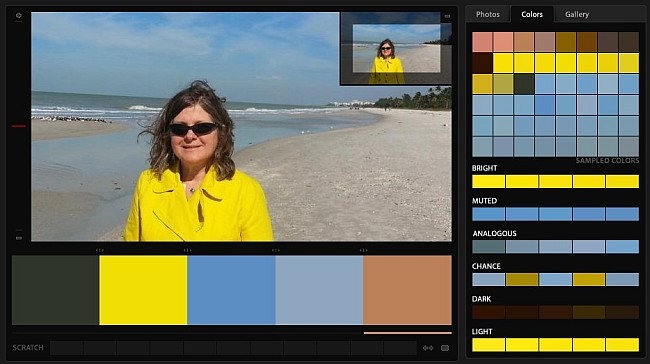The image size is (650, 364).
Task: Click the small icon at bottom of left strip
Action: (19, 238)
